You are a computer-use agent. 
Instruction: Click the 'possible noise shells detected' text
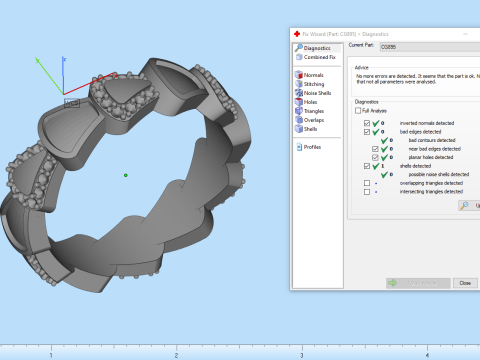(439, 174)
